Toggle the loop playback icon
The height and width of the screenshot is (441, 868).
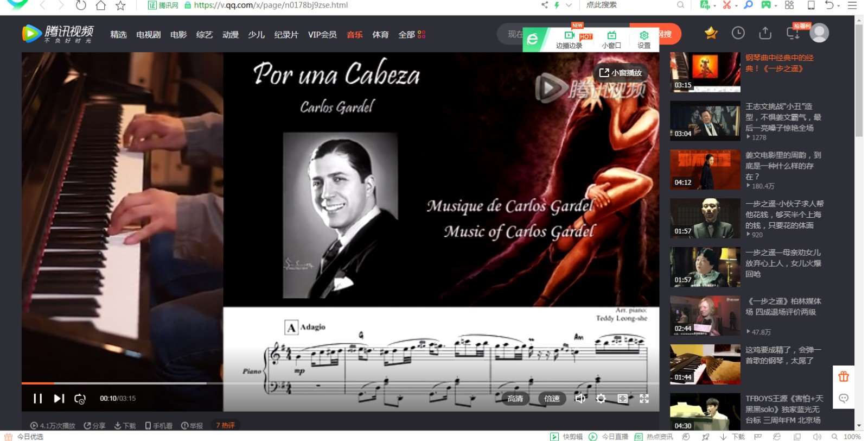(80, 399)
